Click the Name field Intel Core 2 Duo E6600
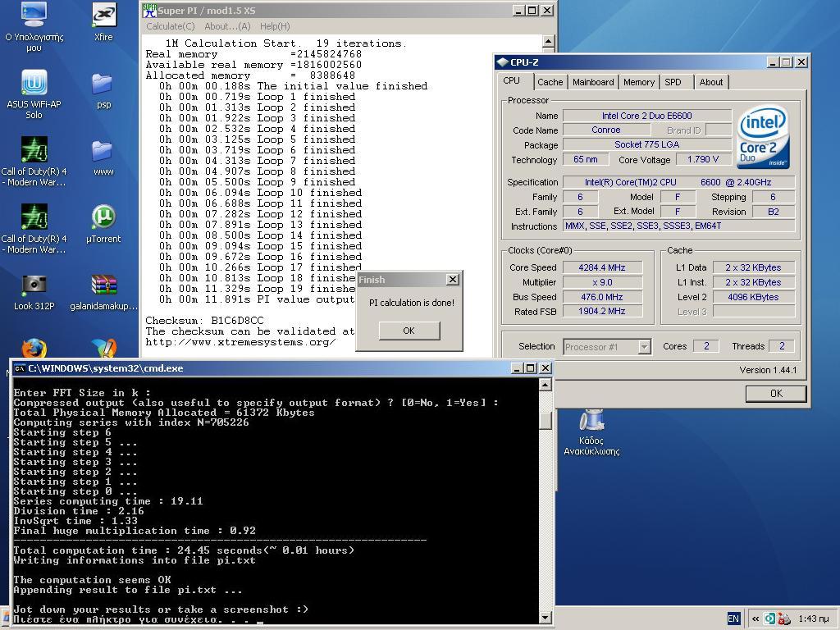Image resolution: width=840 pixels, height=630 pixels. 646,116
